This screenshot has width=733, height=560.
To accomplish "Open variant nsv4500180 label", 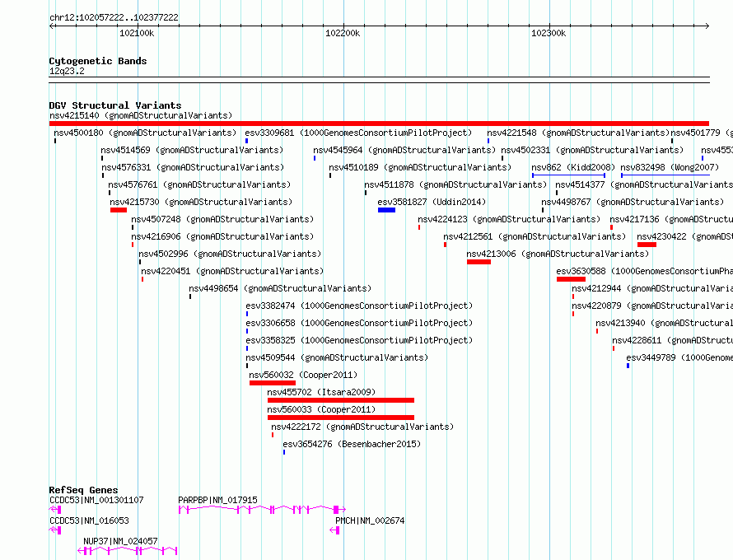I will point(146,133).
